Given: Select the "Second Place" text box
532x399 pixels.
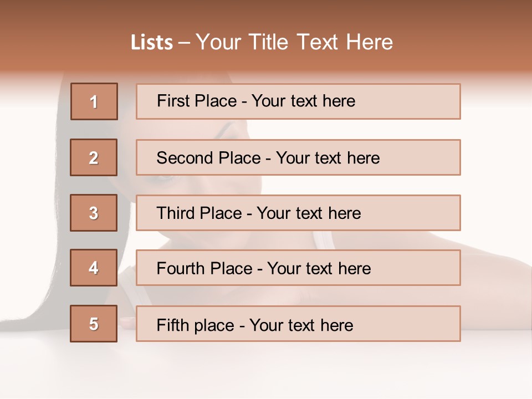Looking at the screenshot, I should 298,157.
